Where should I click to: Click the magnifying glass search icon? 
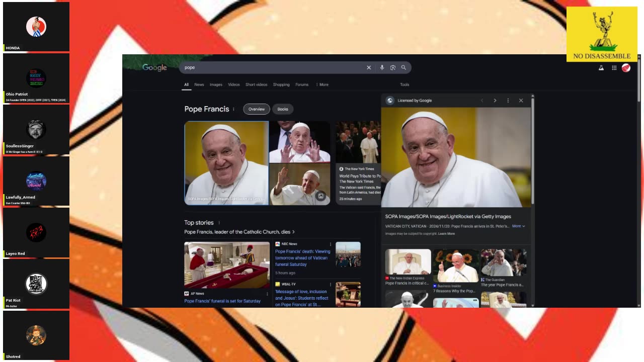point(404,67)
